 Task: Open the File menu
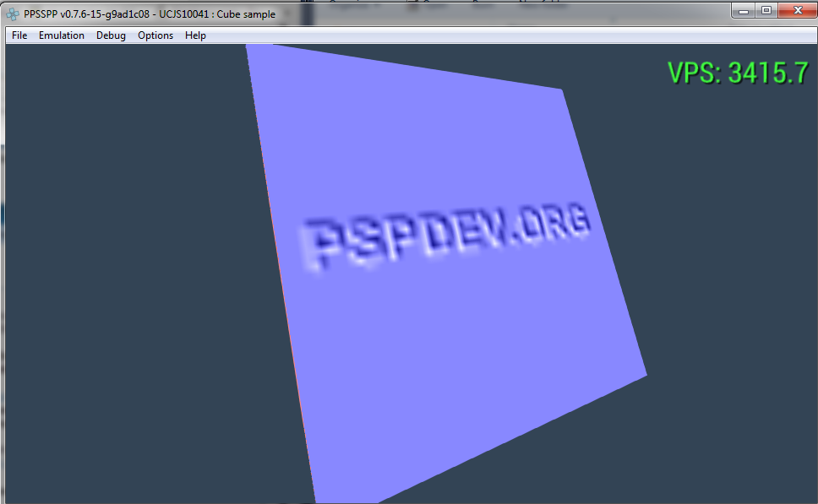19,35
